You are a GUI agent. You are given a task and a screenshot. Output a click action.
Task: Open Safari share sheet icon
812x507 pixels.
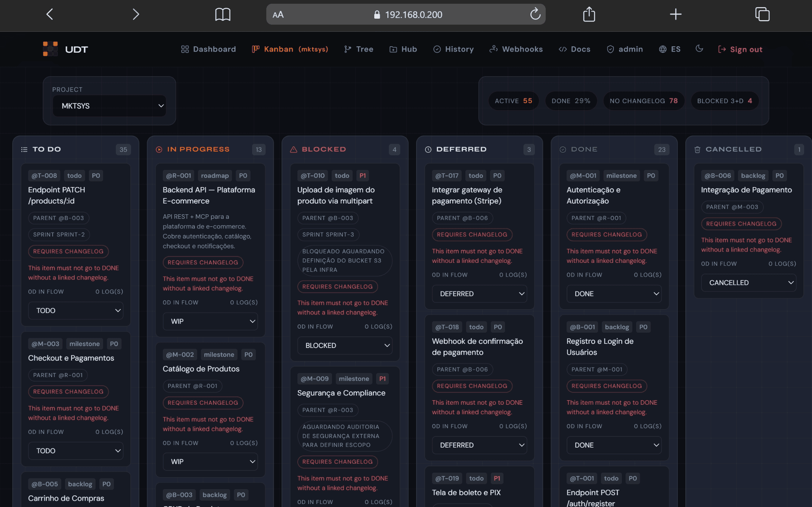[x=589, y=14]
